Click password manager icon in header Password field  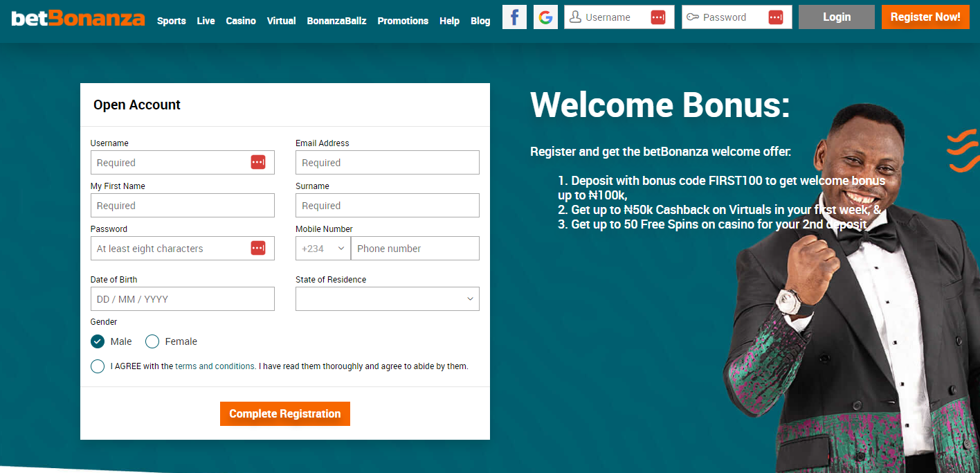coord(775,17)
